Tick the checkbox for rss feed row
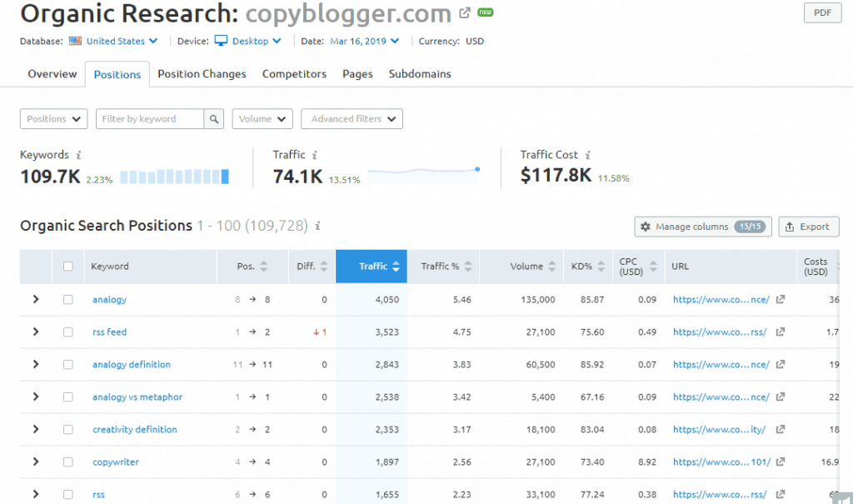Viewport: 853px width, 504px height. coord(68,332)
